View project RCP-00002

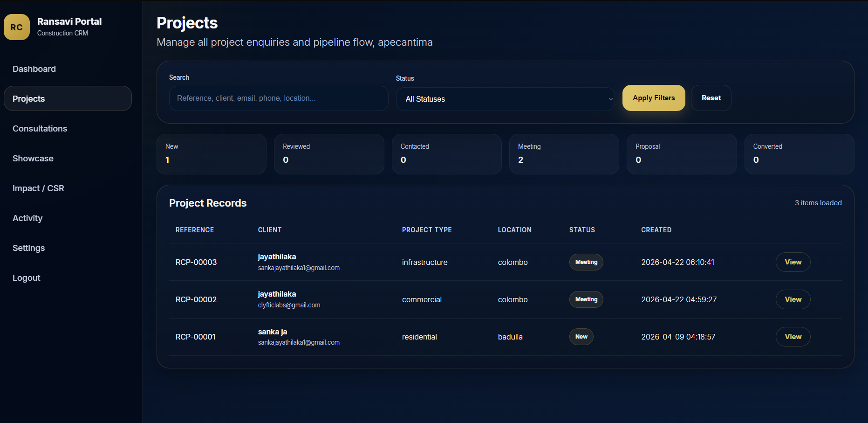[793, 299]
